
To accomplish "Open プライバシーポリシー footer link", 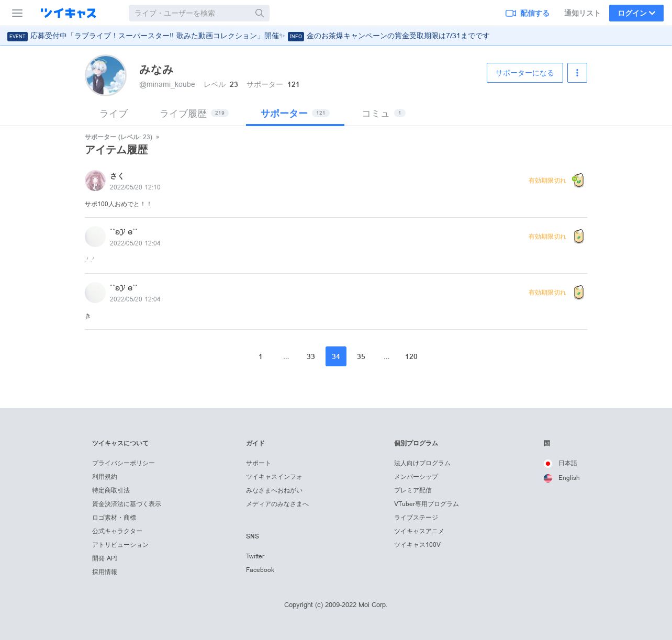I will [x=124, y=463].
